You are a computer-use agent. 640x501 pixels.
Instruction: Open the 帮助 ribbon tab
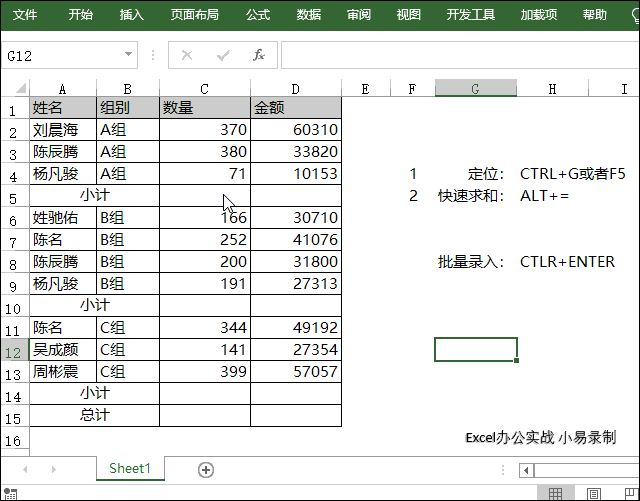(x=595, y=15)
